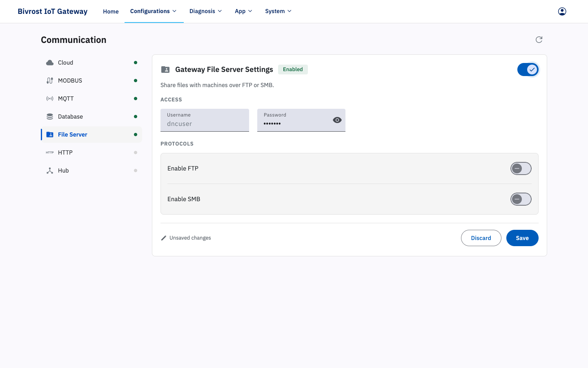Click the HTTP gray status dot
Viewport: 588px width, 368px height.
(x=136, y=153)
